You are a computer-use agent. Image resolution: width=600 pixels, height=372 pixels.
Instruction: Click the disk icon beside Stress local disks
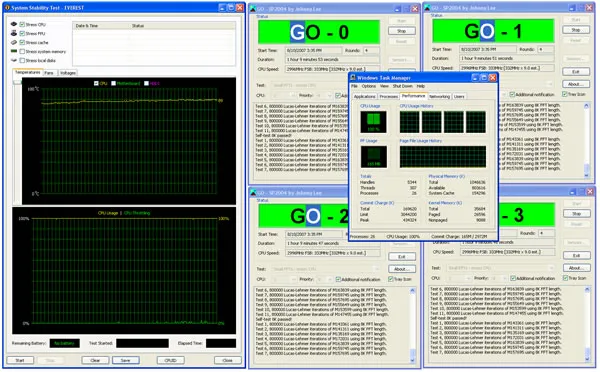(14, 60)
